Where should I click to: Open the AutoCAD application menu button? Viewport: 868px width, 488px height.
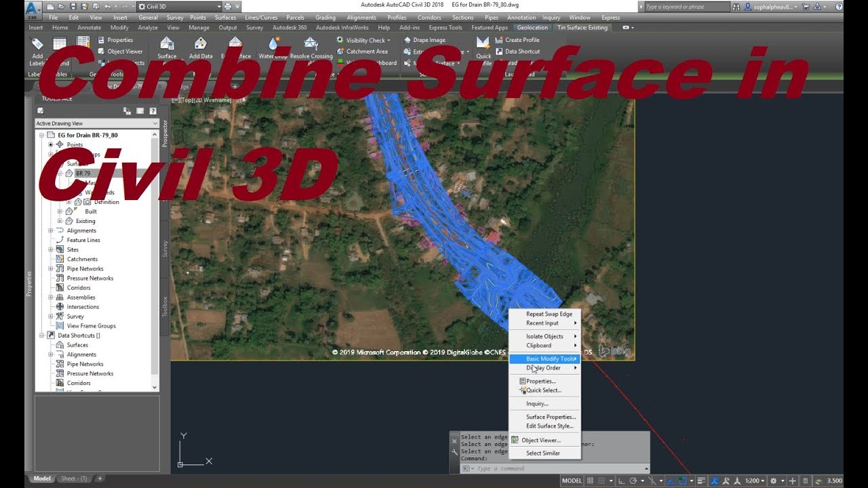[x=33, y=9]
